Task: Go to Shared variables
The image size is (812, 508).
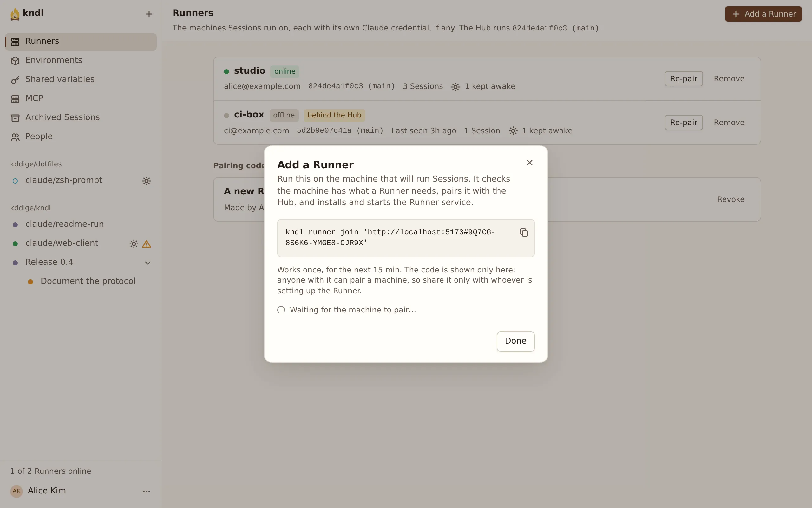Action: (81, 80)
